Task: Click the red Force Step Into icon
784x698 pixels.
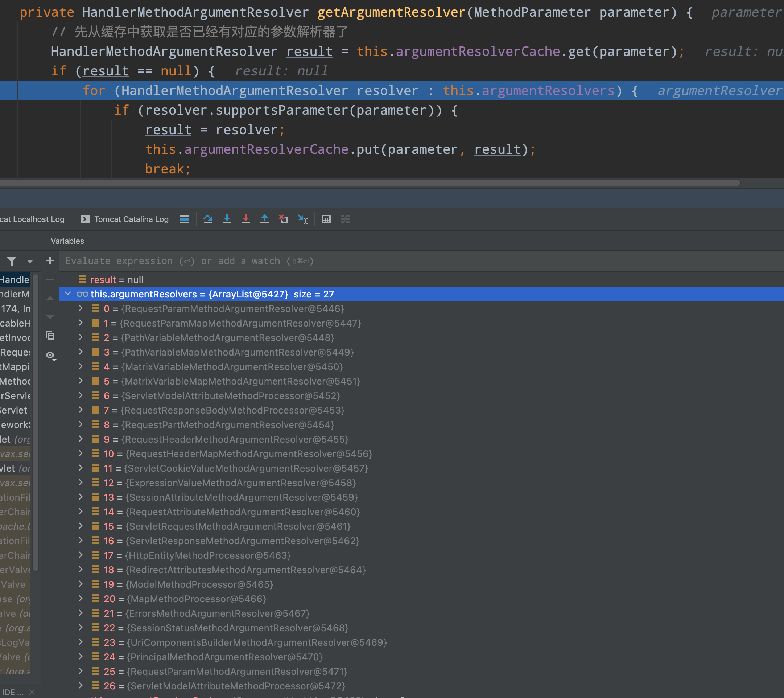Action: click(245, 219)
